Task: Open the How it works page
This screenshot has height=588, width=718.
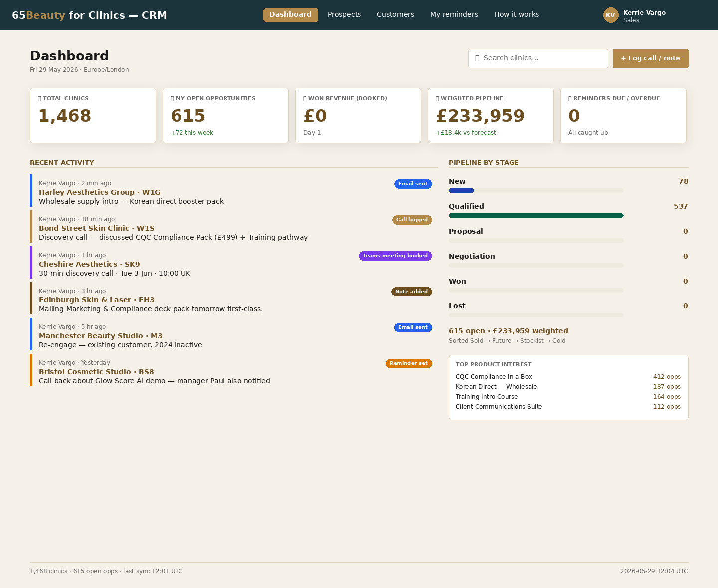Action: pyautogui.click(x=517, y=15)
